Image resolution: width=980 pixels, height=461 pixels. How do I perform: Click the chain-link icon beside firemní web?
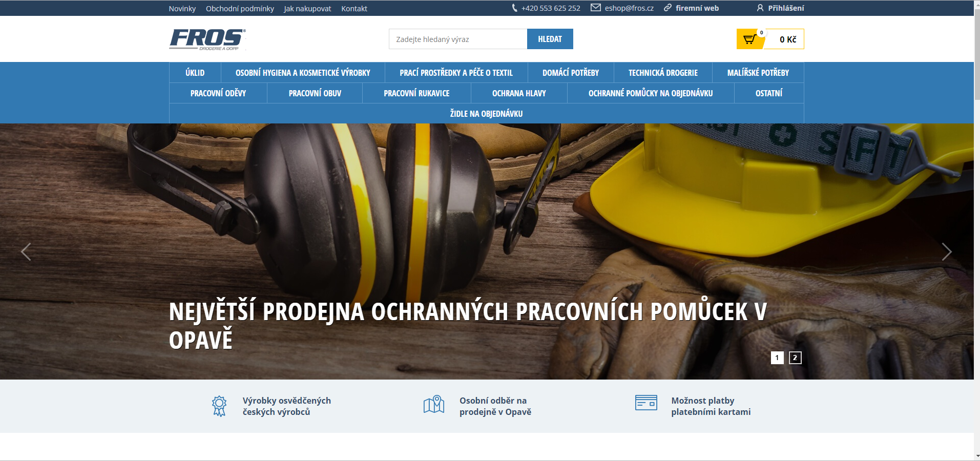point(666,8)
